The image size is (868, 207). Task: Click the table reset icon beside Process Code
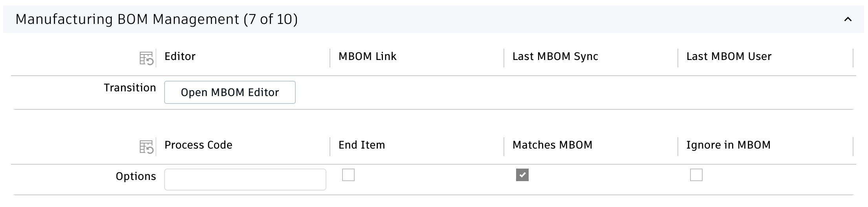[x=146, y=147]
